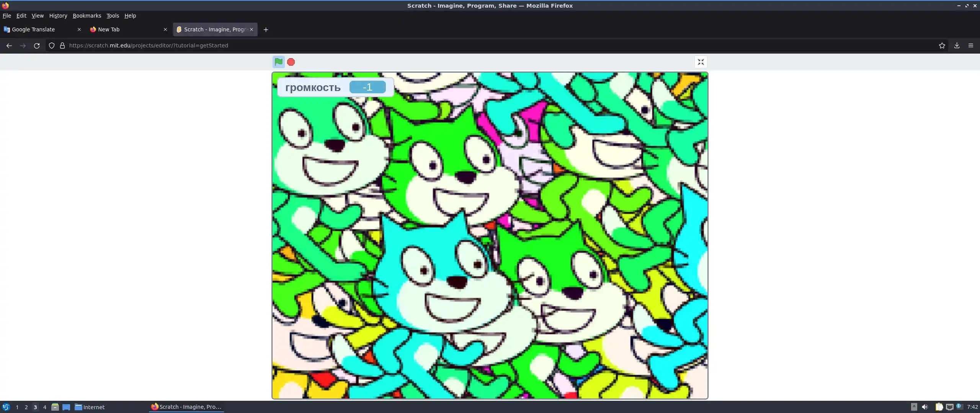Viewport: 980px width, 413px height.
Task: Close the Scratch tab
Action: (x=252, y=29)
